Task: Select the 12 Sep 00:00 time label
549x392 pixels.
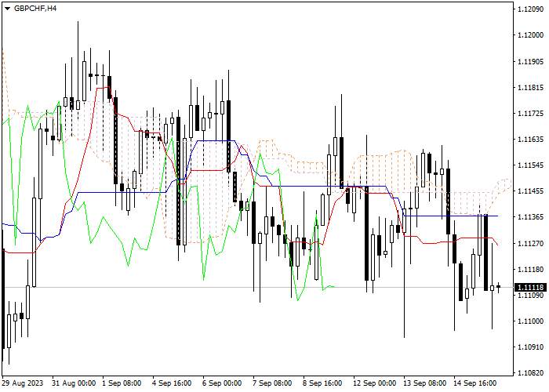Action: coord(375,383)
